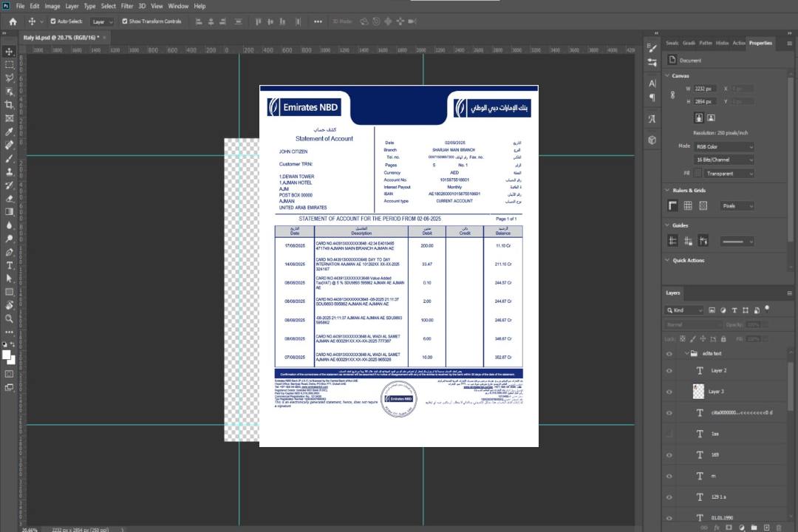Switch to the Actions panel tab
798x532 pixels.
[738, 44]
